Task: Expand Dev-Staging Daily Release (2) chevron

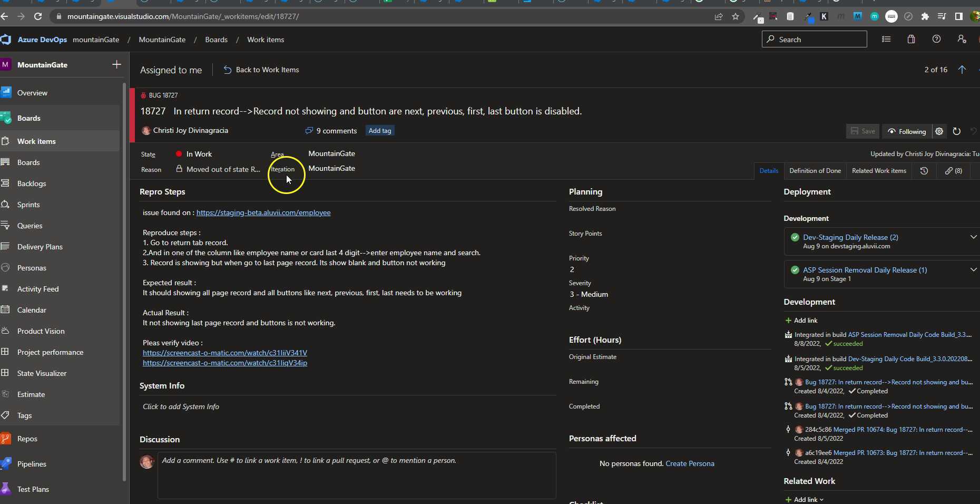Action: click(x=974, y=237)
